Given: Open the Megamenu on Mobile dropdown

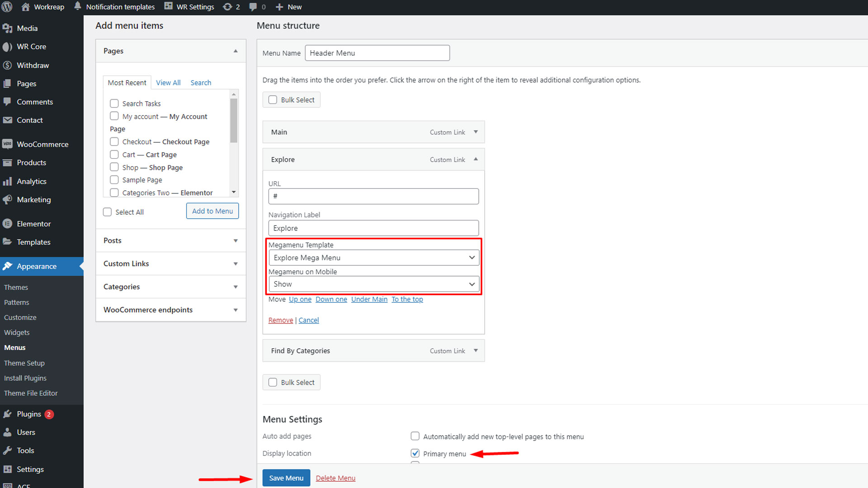Looking at the screenshot, I should pyautogui.click(x=373, y=284).
